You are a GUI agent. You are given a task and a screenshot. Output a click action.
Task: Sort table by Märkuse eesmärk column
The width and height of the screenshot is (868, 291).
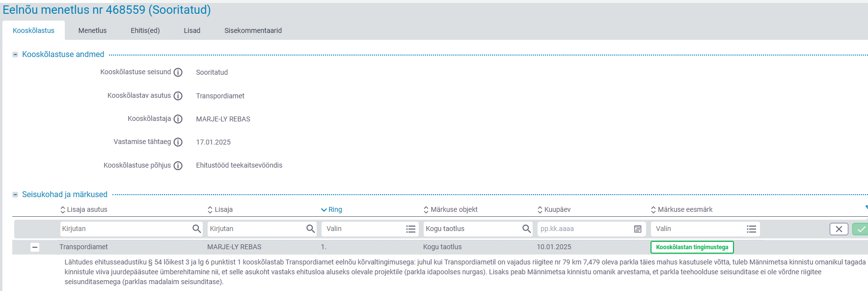[x=681, y=209]
